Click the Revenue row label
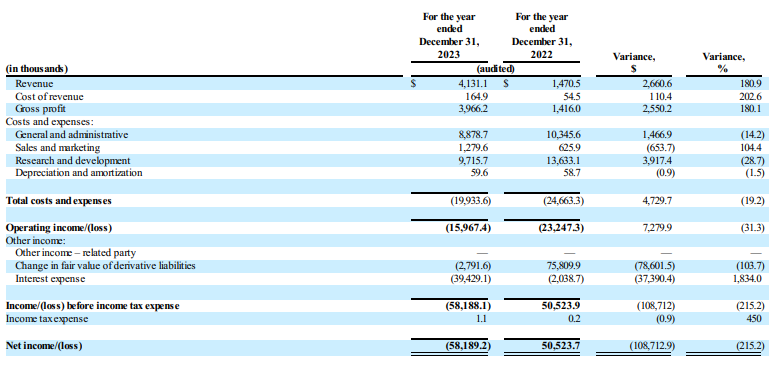 pos(34,84)
